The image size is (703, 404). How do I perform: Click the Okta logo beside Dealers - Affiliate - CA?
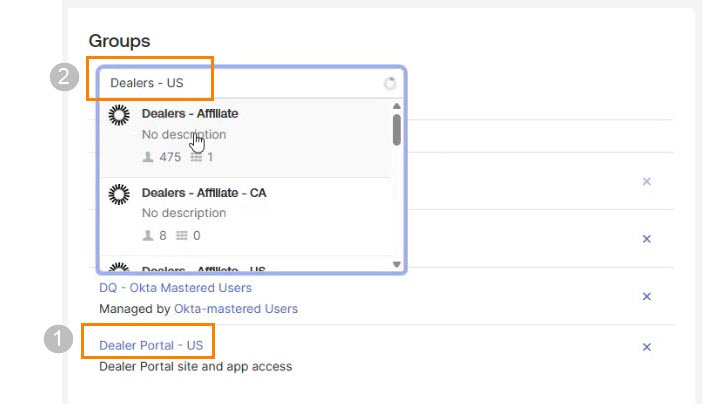point(119,193)
